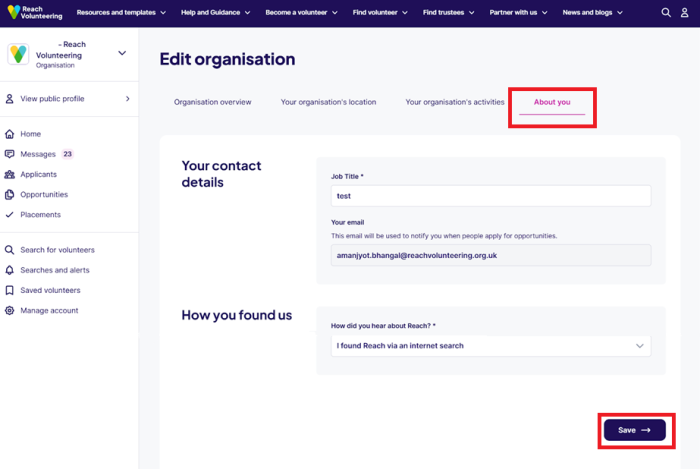Screen dimensions: 700x469
Task: Click the Placements checkmark icon
Action: pos(9,215)
